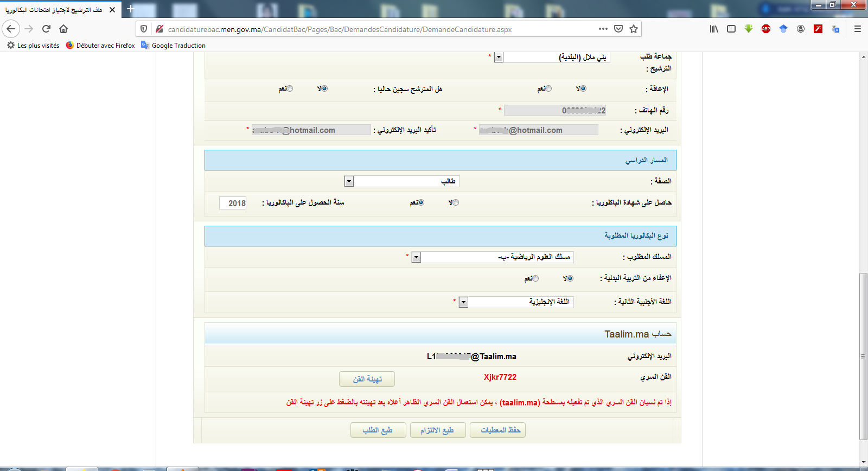The width and height of the screenshot is (868, 471).
Task: Open the الصفة dropdown showing طالب
Action: [x=402, y=181]
